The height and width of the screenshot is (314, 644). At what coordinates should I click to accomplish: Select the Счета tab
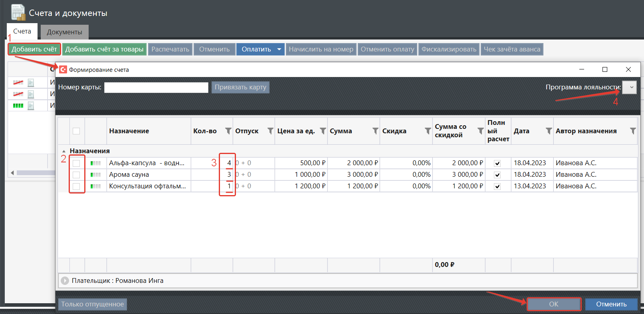coord(22,31)
